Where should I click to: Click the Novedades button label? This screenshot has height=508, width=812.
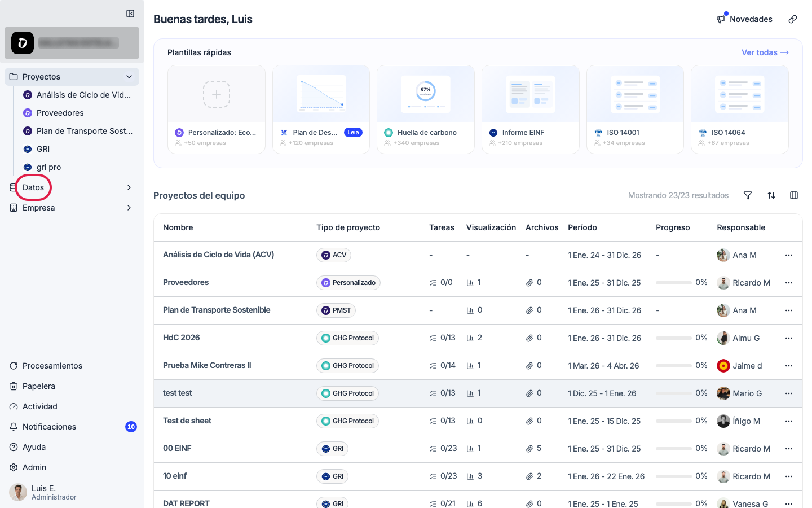pyautogui.click(x=751, y=19)
